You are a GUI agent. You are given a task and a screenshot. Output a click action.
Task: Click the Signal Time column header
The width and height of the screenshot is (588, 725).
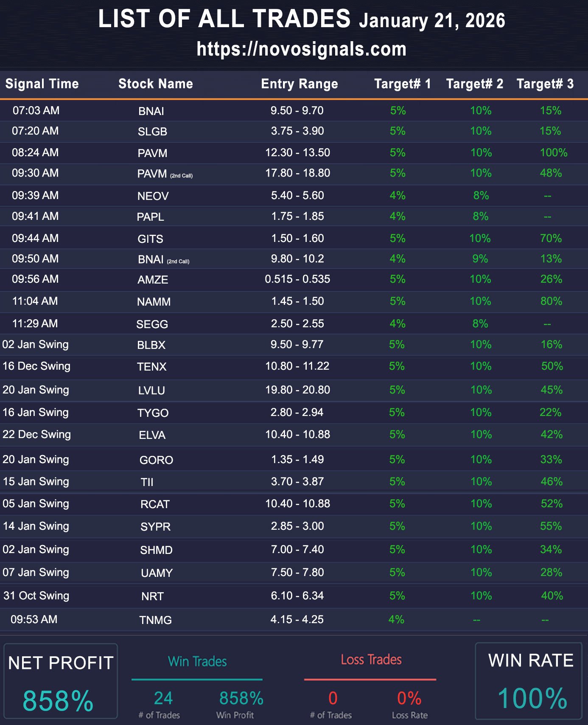[x=42, y=84]
